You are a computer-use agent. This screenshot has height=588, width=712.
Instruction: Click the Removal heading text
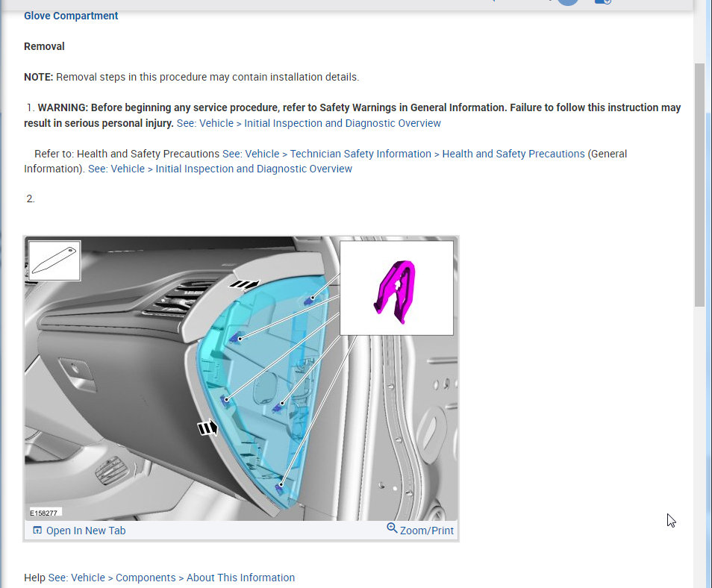coord(44,46)
